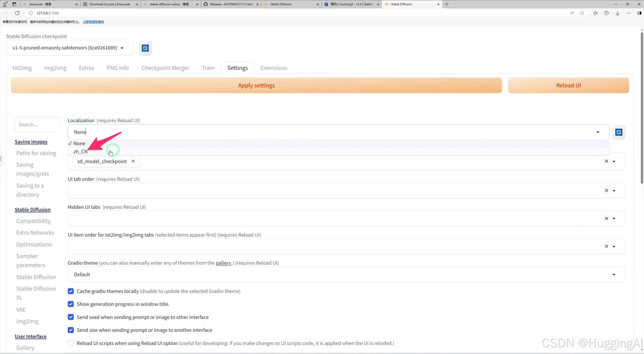The width and height of the screenshot is (644, 354).
Task: Uncheck Cache gradio themes locally
Action: coord(71,291)
